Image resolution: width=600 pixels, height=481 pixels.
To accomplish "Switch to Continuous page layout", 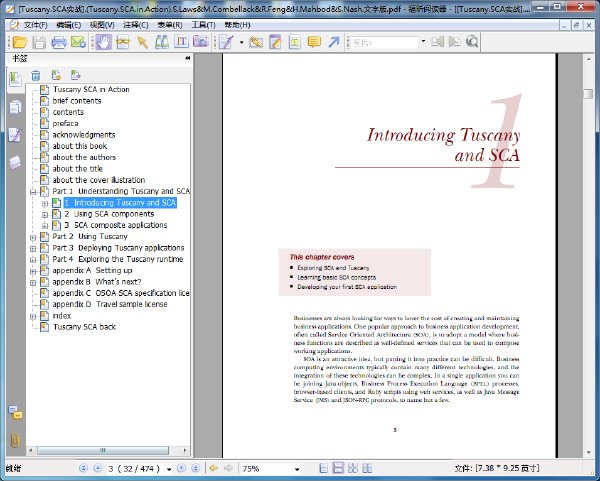I will 338,468.
